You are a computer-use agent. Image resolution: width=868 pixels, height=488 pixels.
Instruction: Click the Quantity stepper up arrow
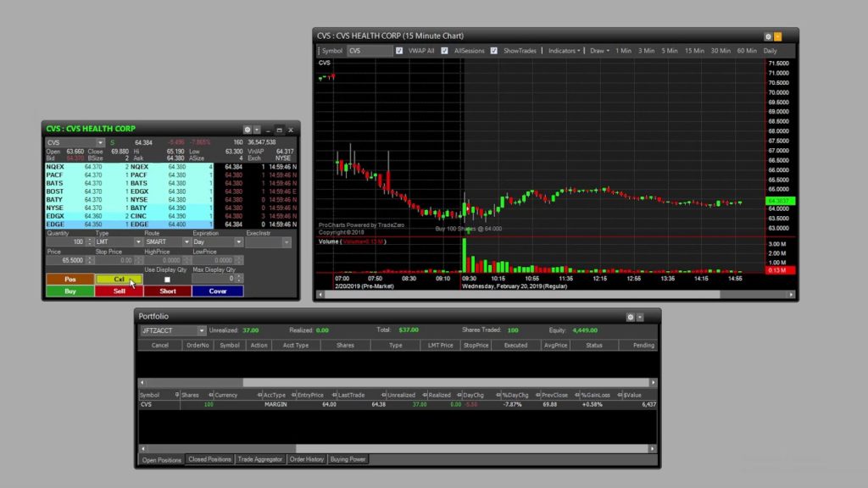point(89,239)
